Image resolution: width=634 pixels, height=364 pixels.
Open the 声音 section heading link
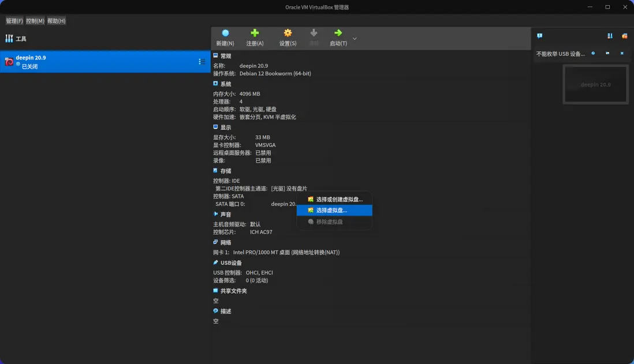[226, 215]
